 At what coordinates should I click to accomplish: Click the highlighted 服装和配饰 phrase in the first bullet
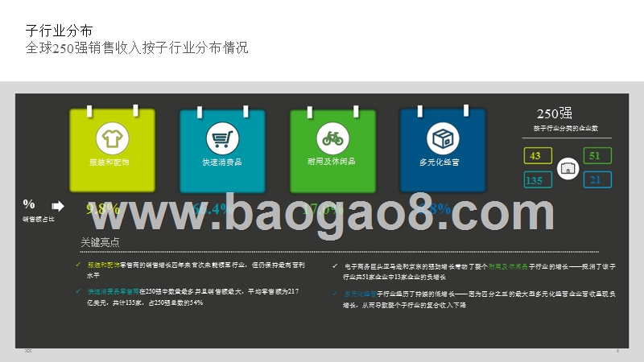(x=104, y=265)
